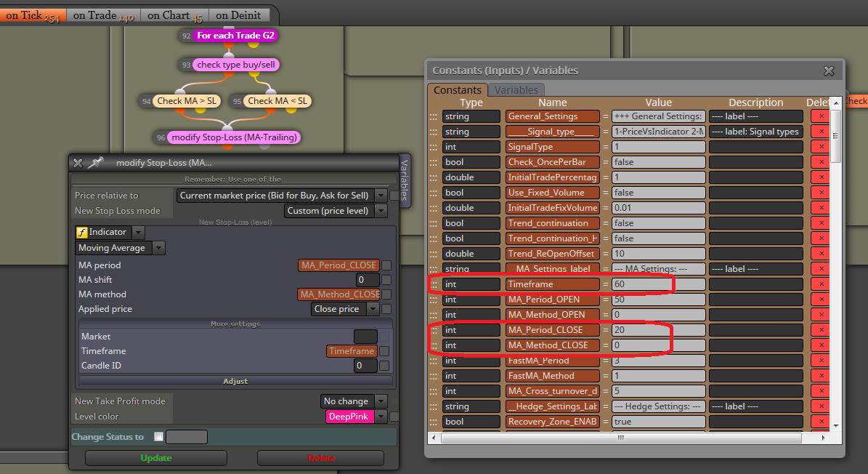Collapse the More settings section

click(235, 324)
